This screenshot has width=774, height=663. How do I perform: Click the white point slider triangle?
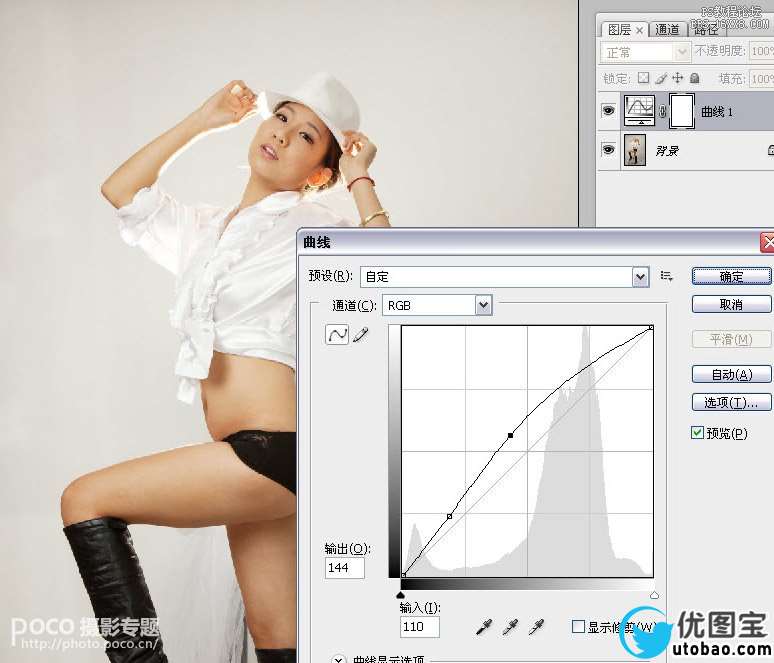click(654, 595)
